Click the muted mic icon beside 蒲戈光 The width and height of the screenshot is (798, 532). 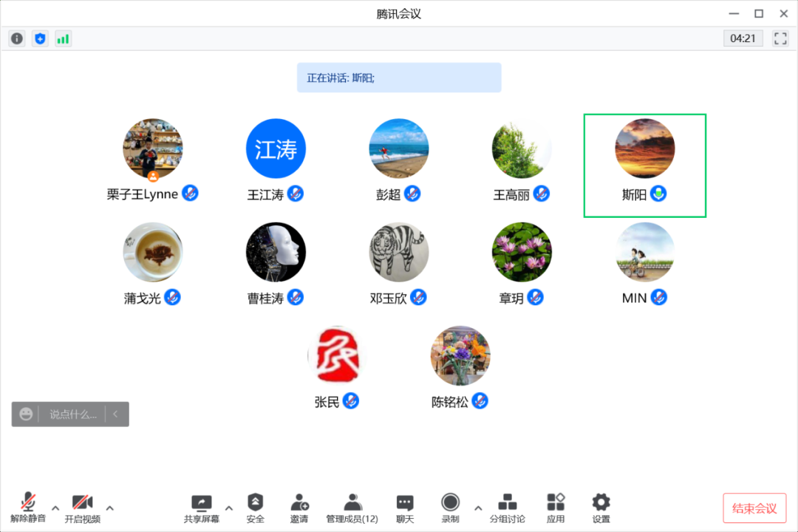(172, 297)
